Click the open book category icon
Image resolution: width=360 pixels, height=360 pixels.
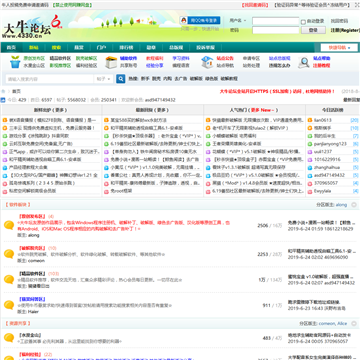[111, 62]
